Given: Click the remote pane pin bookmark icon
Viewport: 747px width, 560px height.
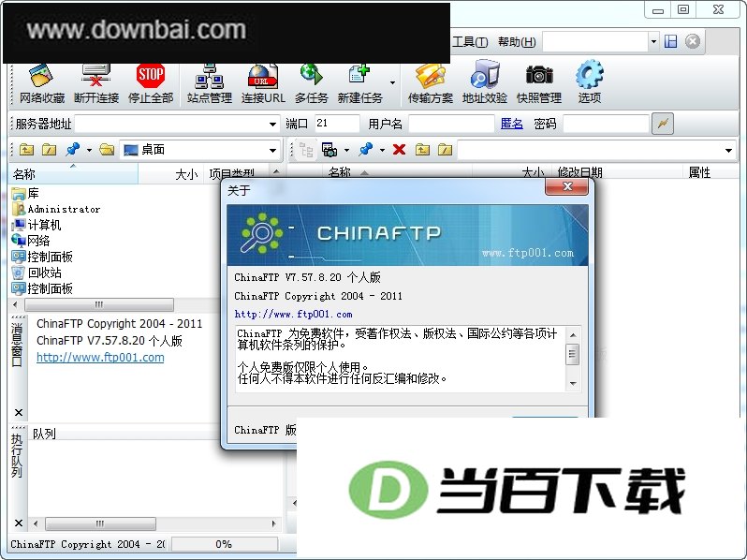Looking at the screenshot, I should point(365,150).
